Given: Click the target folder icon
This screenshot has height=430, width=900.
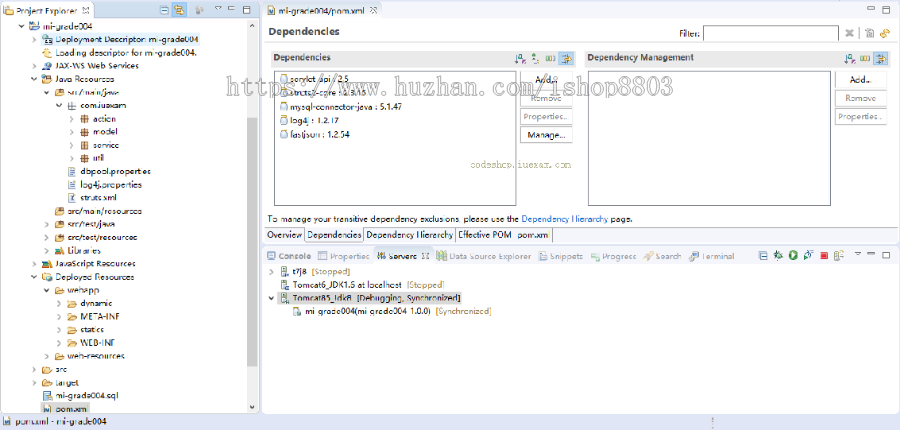Looking at the screenshot, I should [x=47, y=383].
